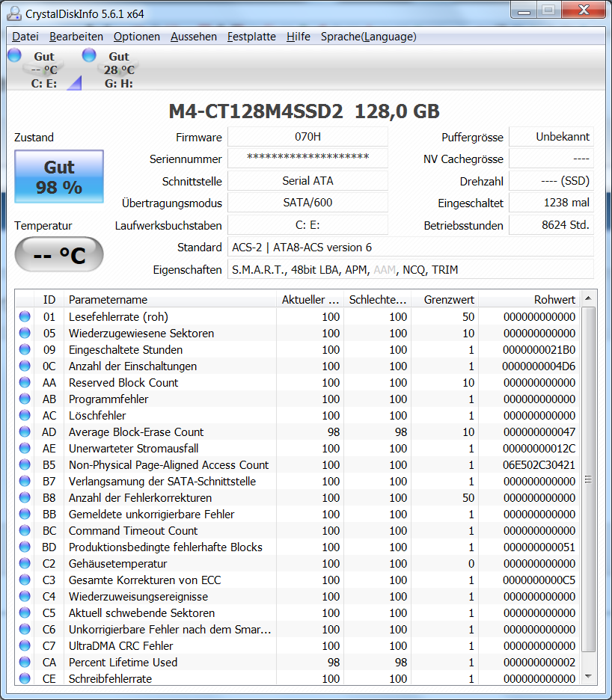
Task: Click status icon for Gesamte Korrekturen von ECC
Action: point(25,580)
